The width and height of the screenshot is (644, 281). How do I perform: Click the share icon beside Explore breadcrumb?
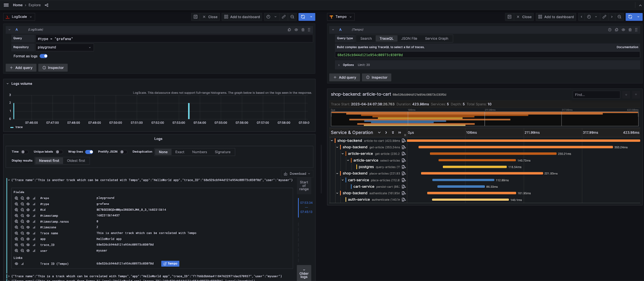click(46, 5)
